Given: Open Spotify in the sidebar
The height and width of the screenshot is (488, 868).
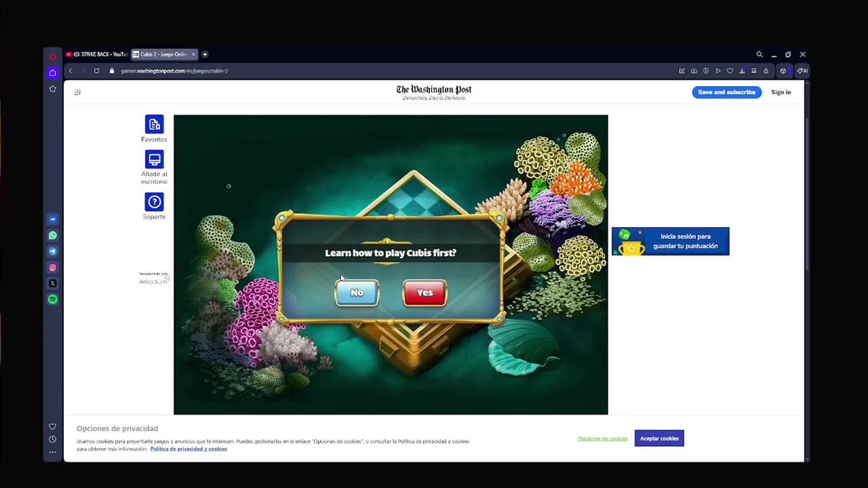Looking at the screenshot, I should click(52, 300).
